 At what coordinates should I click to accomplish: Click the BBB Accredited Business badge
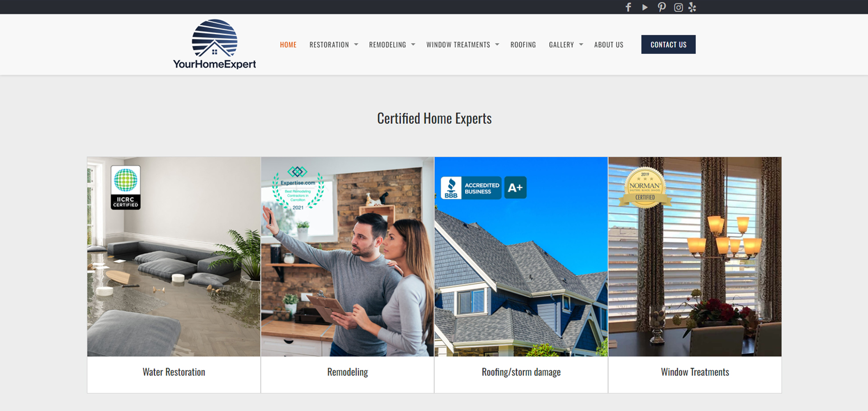click(x=483, y=188)
